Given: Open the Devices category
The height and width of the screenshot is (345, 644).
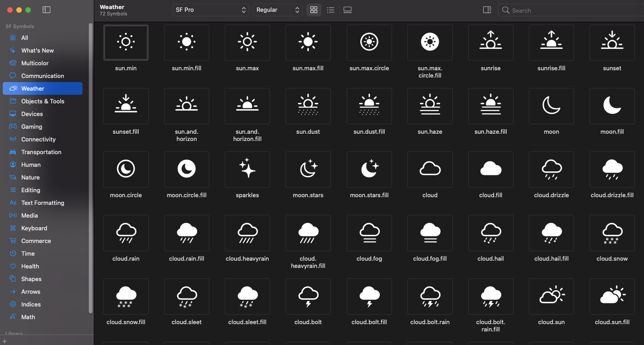Looking at the screenshot, I should click(43, 114).
